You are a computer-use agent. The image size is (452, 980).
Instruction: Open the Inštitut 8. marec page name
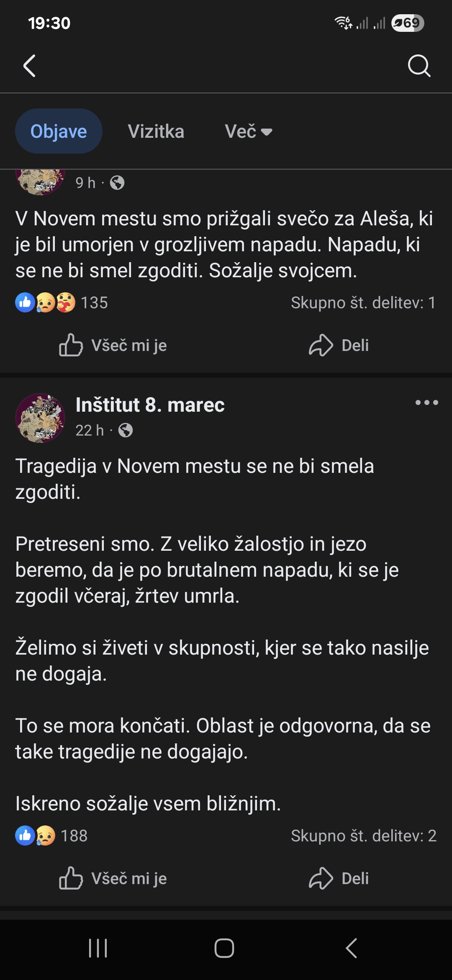(150, 405)
